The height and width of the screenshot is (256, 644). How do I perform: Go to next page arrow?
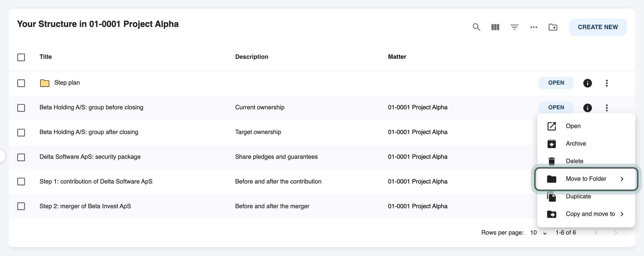tap(615, 233)
